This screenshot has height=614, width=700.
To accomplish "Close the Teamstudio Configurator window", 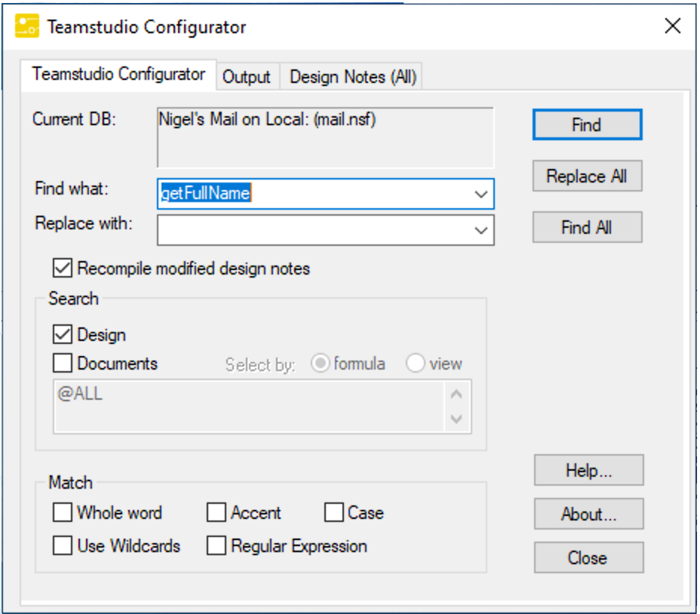I will tap(672, 26).
